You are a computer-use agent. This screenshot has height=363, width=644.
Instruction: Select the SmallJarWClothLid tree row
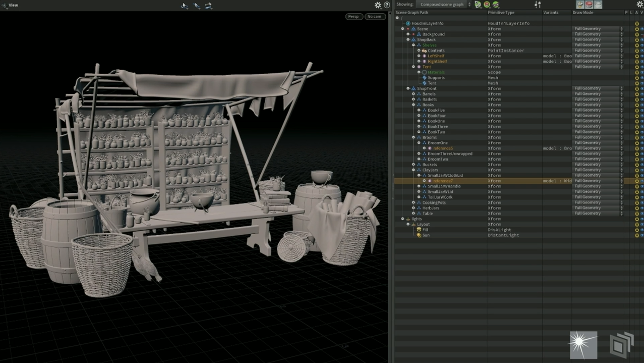coord(445,176)
